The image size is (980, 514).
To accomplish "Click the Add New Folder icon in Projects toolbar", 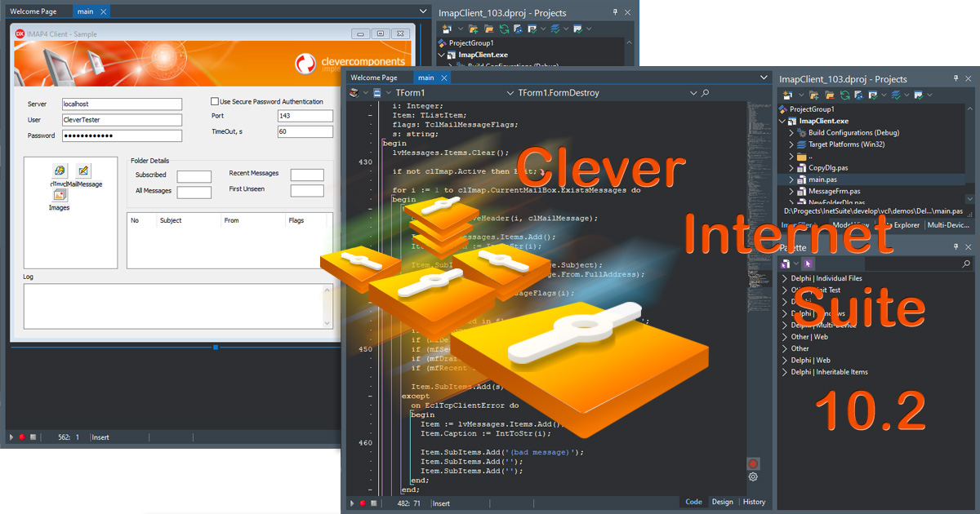I will (813, 95).
